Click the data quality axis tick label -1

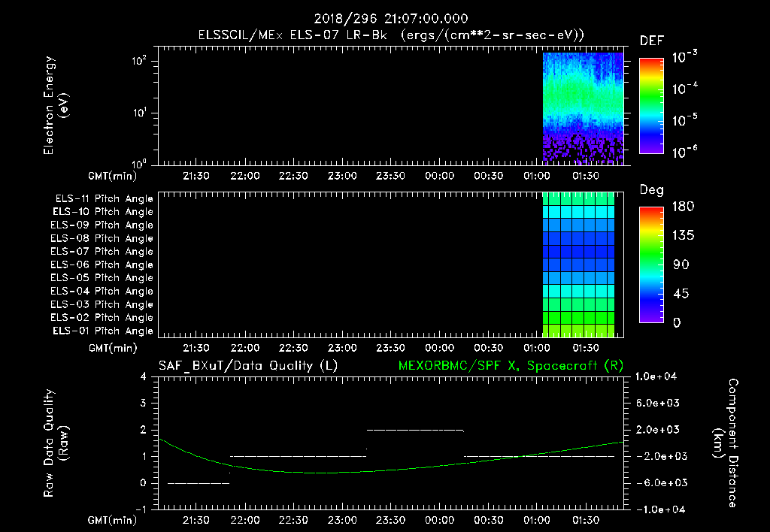pos(141,509)
